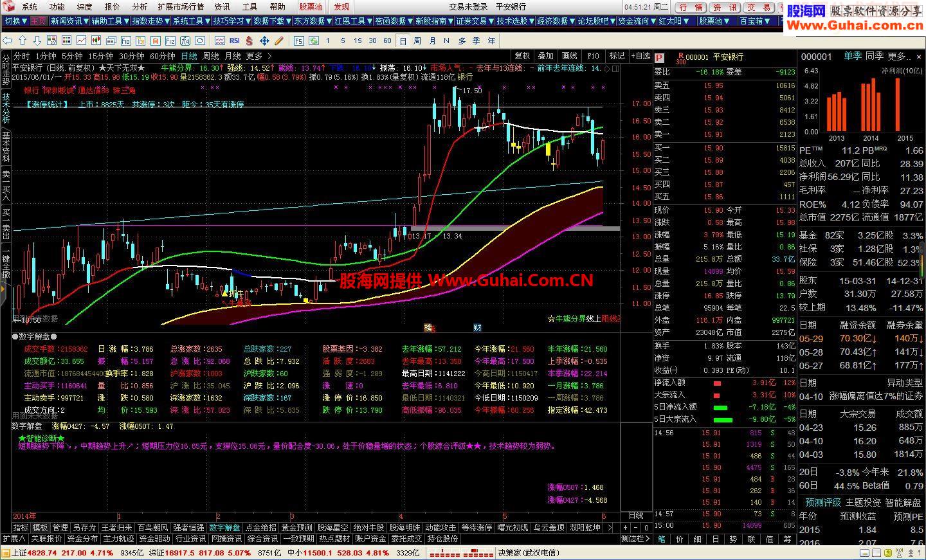Open the 百宝箱 dropdown
The height and width of the screenshot is (560, 926).
click(x=754, y=21)
